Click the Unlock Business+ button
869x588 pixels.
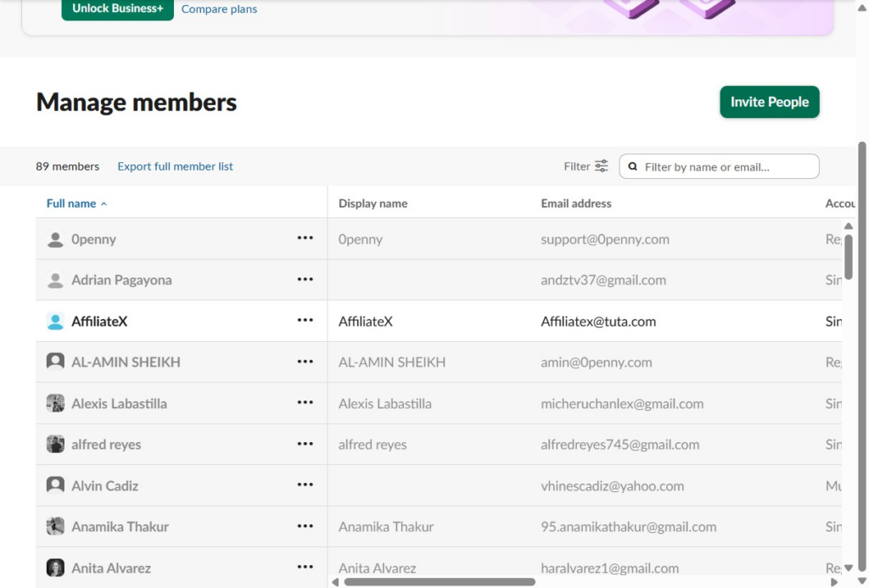tap(117, 8)
